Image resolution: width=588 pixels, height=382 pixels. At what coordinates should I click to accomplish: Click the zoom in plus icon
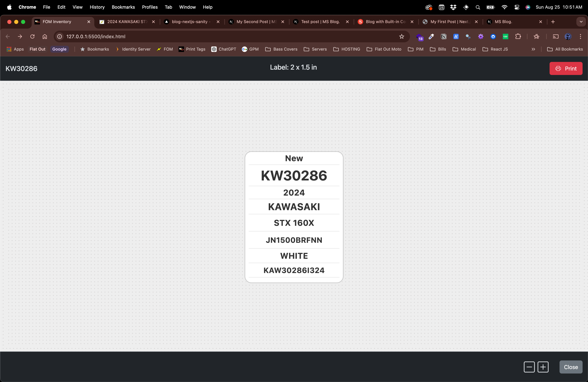point(543,367)
